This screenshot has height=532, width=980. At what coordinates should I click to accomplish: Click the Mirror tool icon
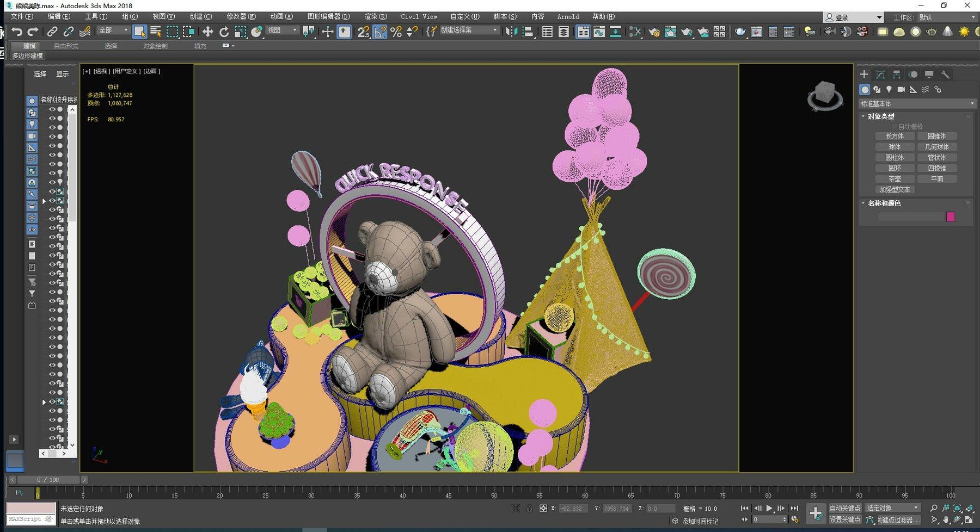click(x=511, y=32)
